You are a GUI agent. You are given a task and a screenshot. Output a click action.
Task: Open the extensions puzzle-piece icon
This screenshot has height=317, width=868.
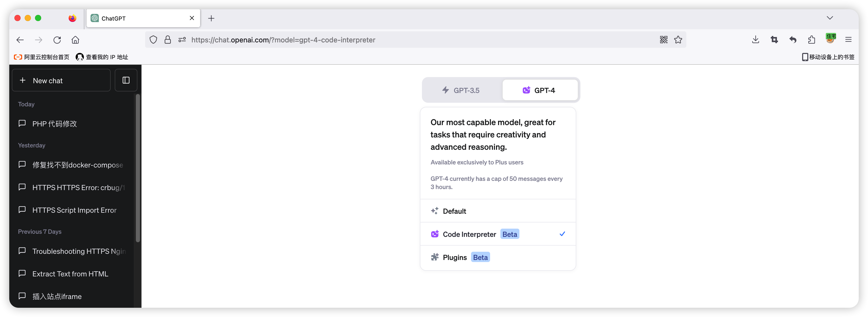pos(811,40)
